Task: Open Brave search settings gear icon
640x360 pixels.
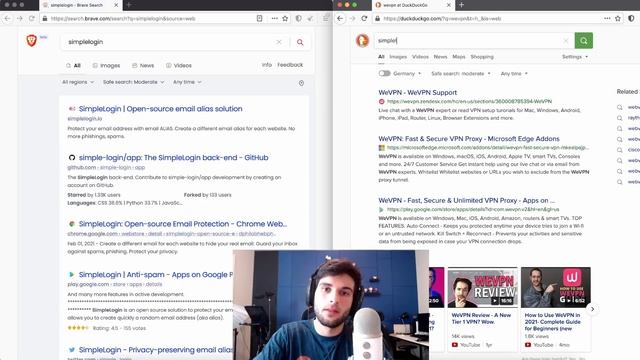Action: pyautogui.click(x=301, y=83)
